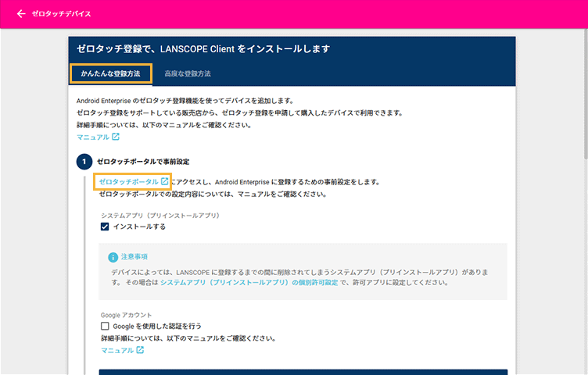The height and width of the screenshot is (375, 588).
Task: Open the マニュアル link under Google アカウント
Action: click(x=122, y=350)
